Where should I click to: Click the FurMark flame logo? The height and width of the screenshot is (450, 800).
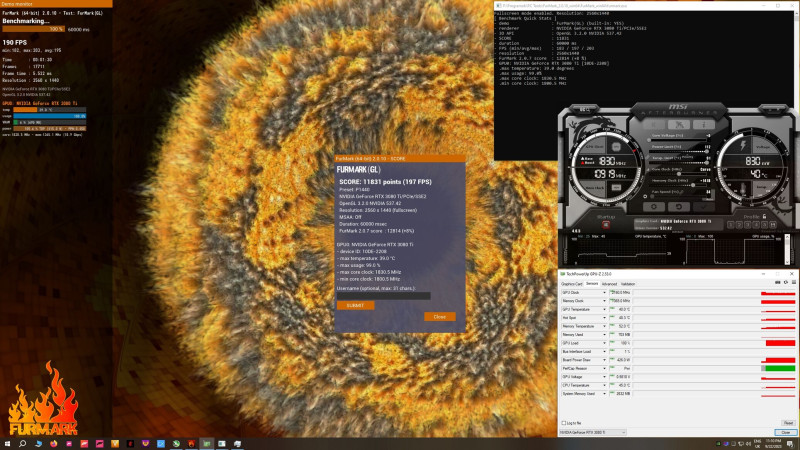(x=43, y=399)
